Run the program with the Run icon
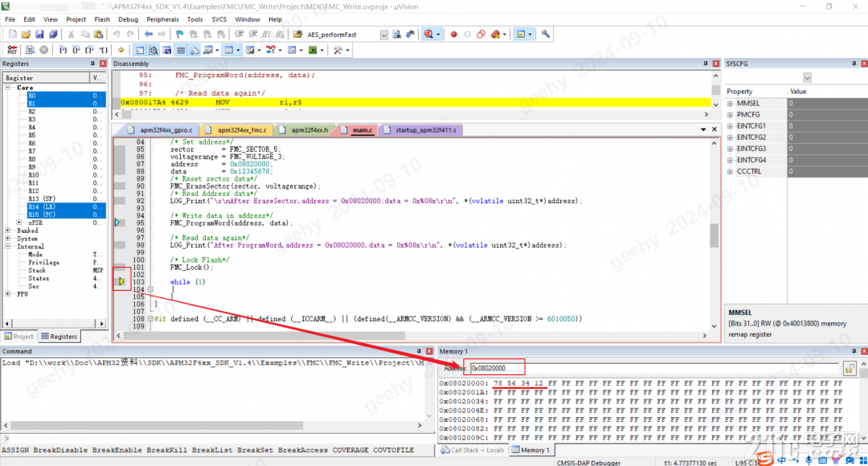868x466 pixels. (30, 50)
